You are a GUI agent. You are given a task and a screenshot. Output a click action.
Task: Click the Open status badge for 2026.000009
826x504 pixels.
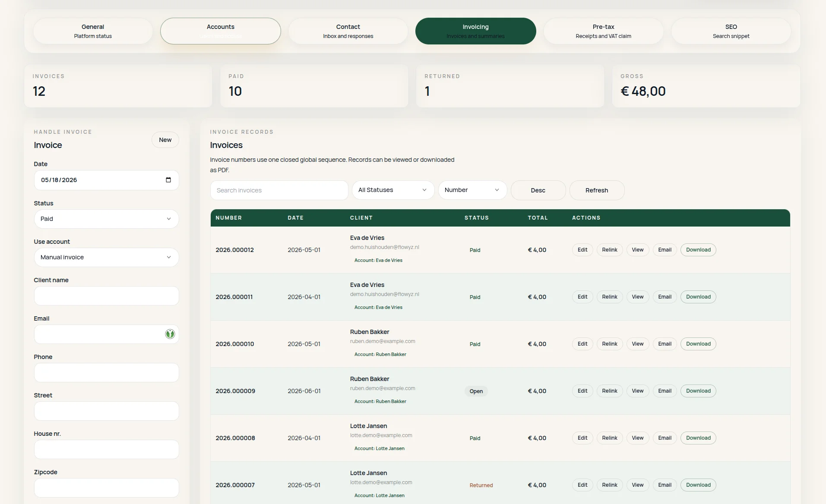click(x=476, y=391)
